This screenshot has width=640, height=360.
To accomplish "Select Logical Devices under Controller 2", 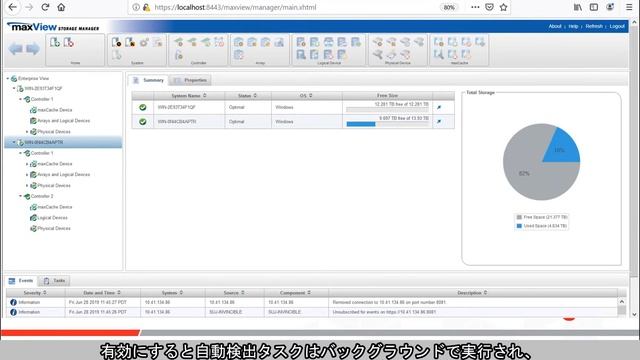I will coord(52,218).
